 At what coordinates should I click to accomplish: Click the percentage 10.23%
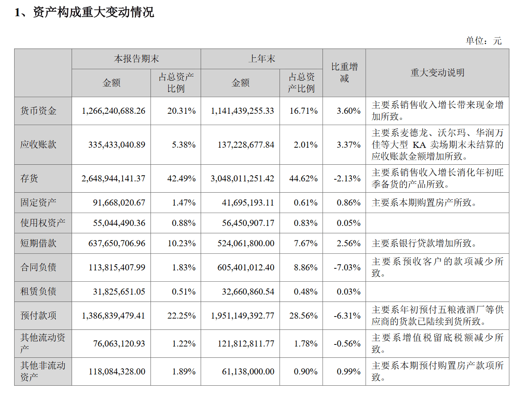181,243
